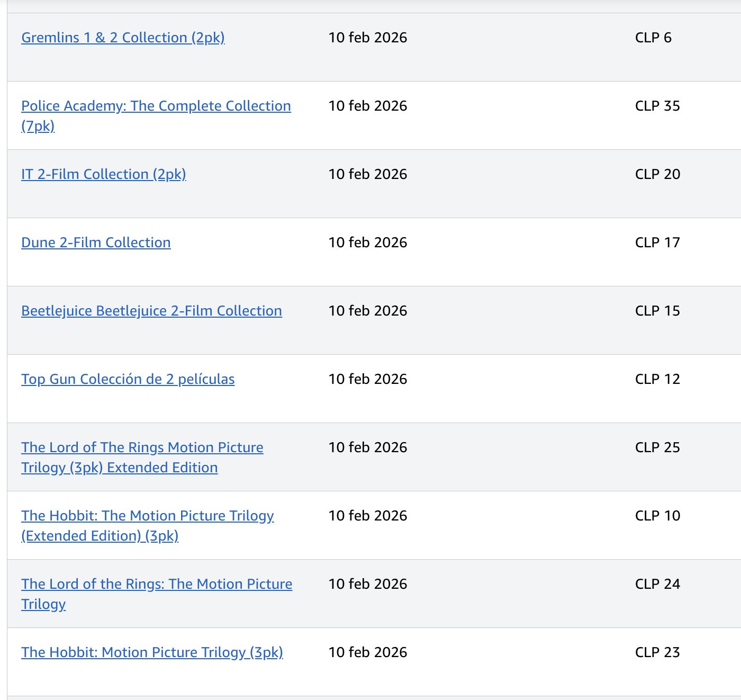Click the IT 2-Film Collection link

[x=103, y=174]
